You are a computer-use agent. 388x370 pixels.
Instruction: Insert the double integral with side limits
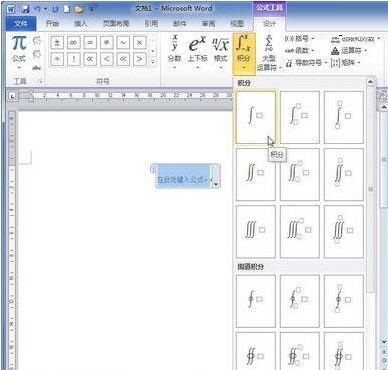[300, 174]
